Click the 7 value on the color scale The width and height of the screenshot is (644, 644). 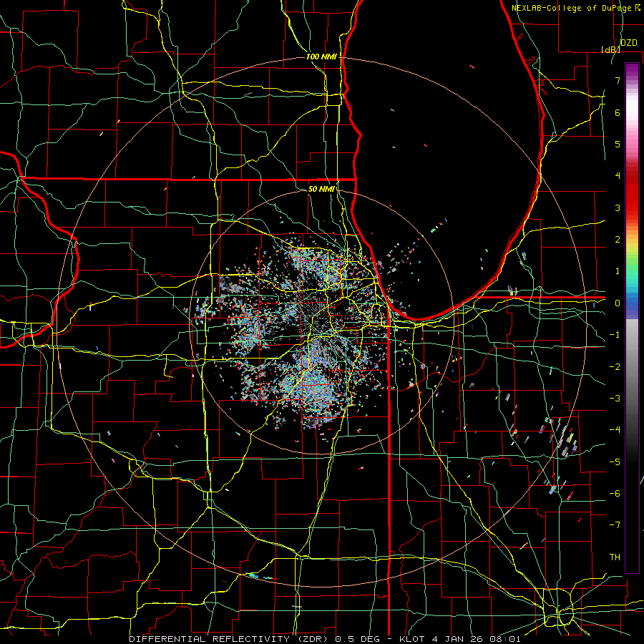pyautogui.click(x=618, y=80)
